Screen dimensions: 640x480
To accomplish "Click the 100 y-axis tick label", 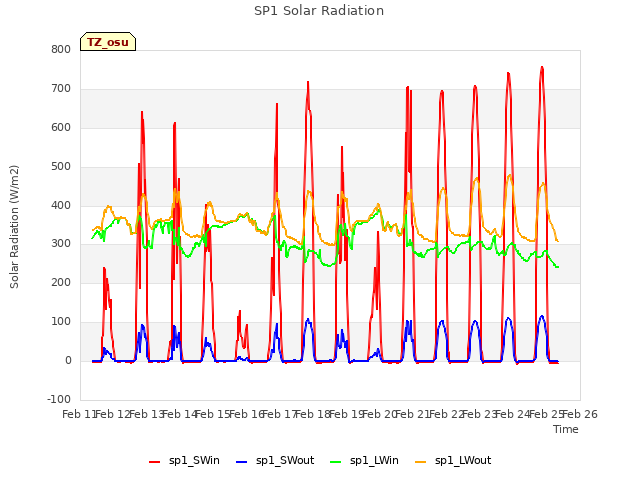I will pos(61,322).
